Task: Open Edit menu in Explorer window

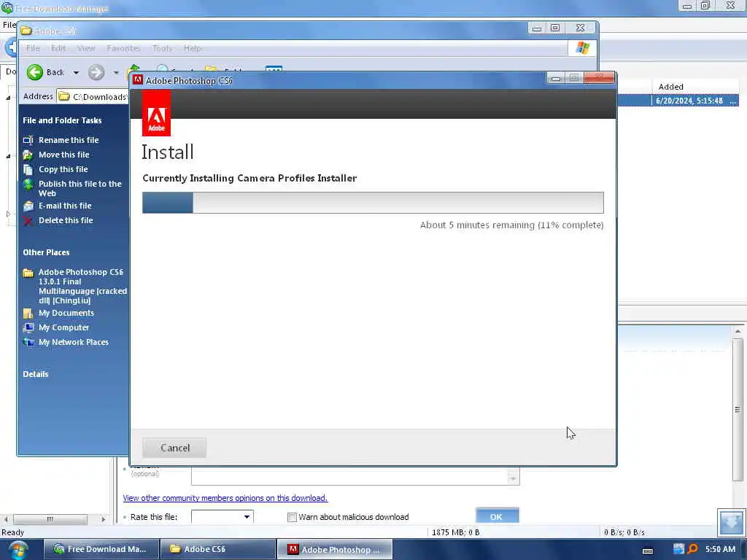Action: [58, 48]
